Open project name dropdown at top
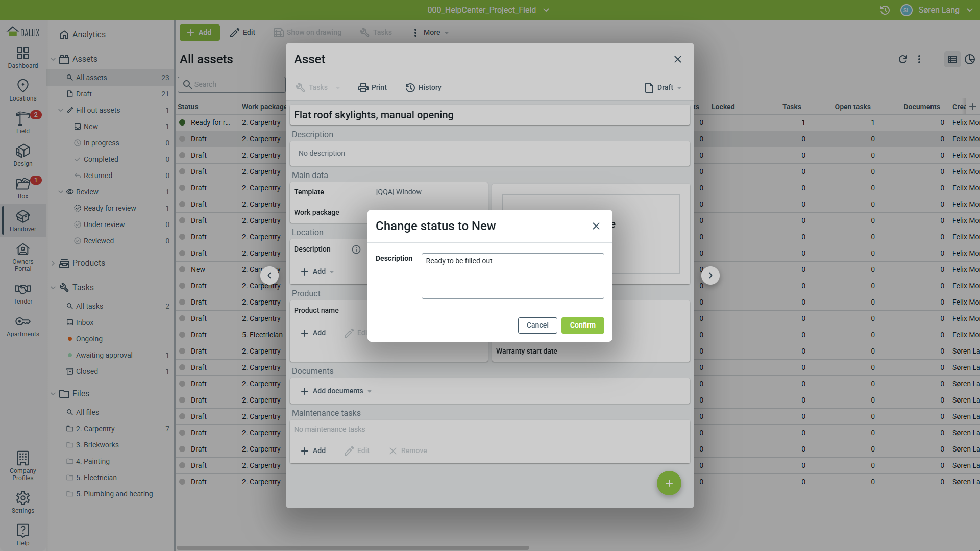 (488, 10)
